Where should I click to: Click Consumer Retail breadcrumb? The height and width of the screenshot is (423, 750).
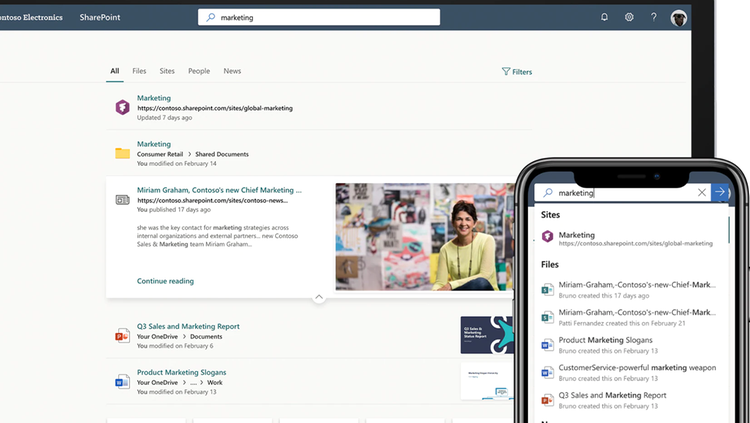[x=160, y=154]
